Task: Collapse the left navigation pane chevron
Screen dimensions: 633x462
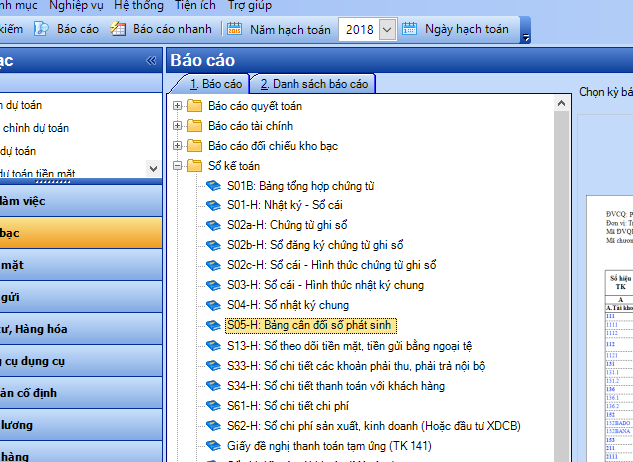Action: point(151,61)
